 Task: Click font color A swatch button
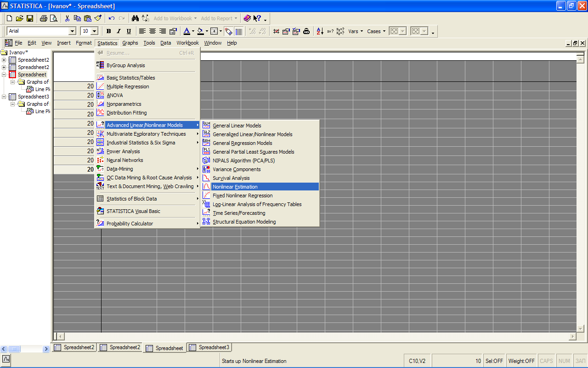coord(187,31)
